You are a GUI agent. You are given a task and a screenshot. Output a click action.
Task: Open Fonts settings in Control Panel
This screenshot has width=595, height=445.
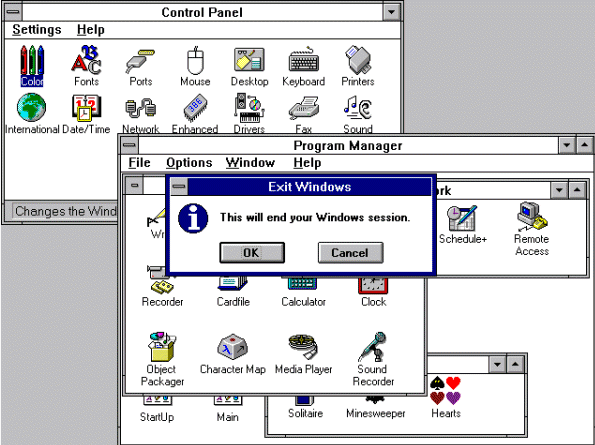tap(86, 65)
